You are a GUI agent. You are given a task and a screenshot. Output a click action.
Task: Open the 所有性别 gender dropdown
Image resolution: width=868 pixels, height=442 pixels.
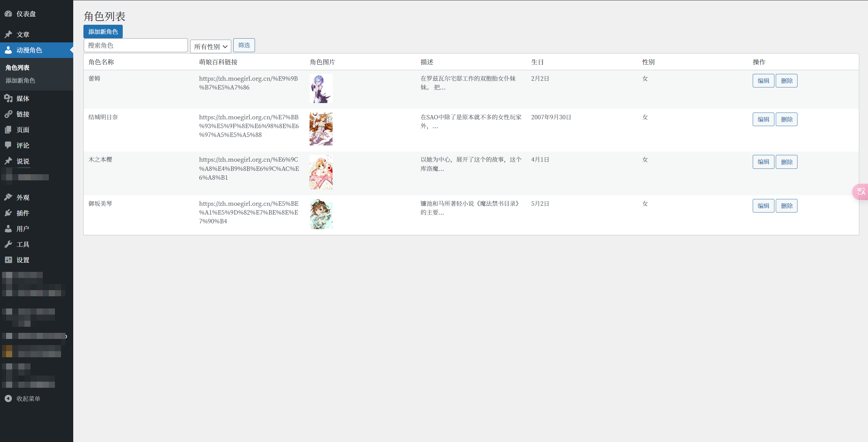tap(211, 46)
